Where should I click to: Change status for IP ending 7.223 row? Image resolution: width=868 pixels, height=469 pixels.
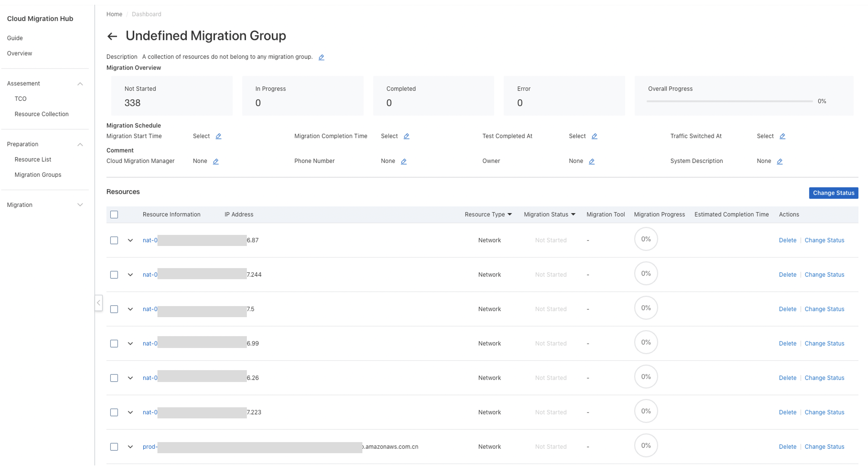coord(824,412)
